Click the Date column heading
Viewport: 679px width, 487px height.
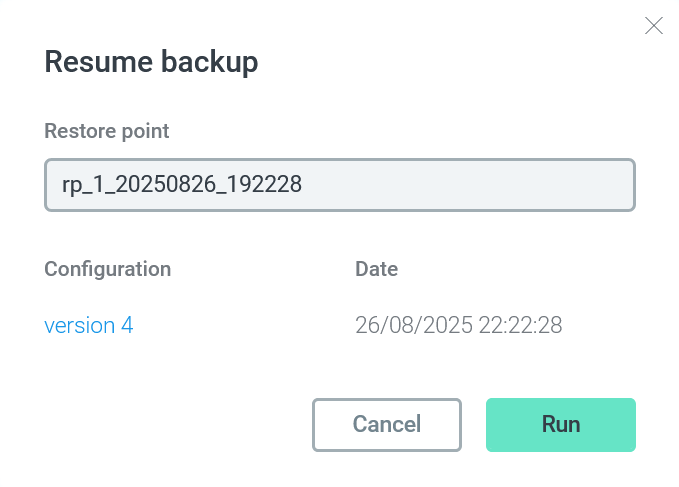point(377,269)
